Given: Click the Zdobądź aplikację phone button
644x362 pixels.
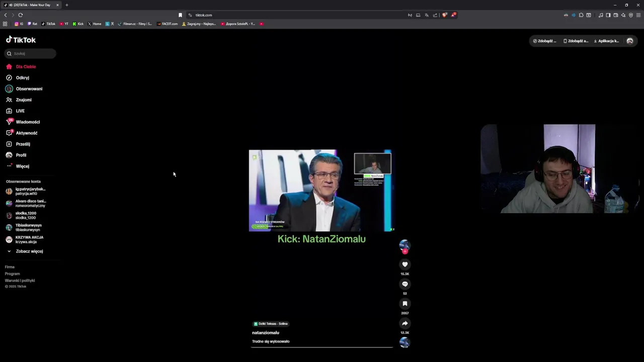Looking at the screenshot, I should pyautogui.click(x=576, y=41).
